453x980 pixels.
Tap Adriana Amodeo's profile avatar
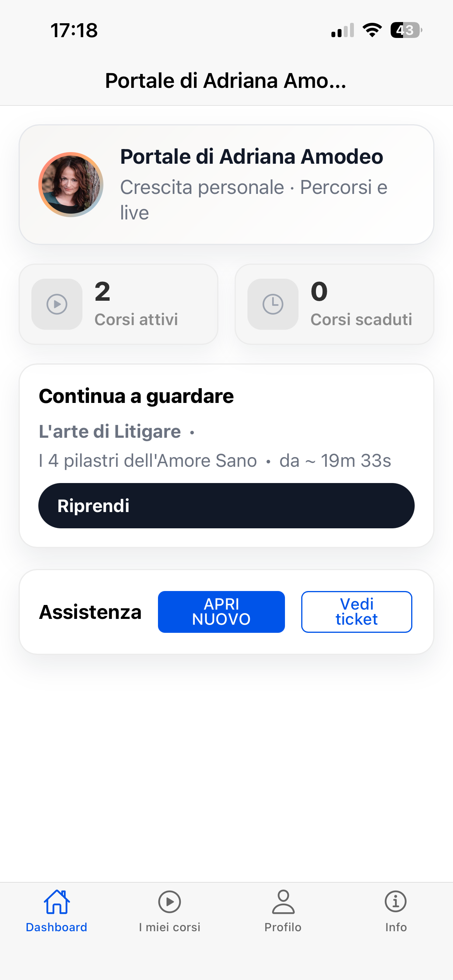pyautogui.click(x=71, y=185)
